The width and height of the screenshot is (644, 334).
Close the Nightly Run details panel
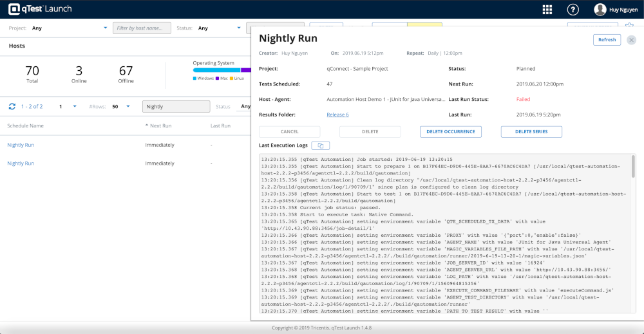click(x=631, y=40)
